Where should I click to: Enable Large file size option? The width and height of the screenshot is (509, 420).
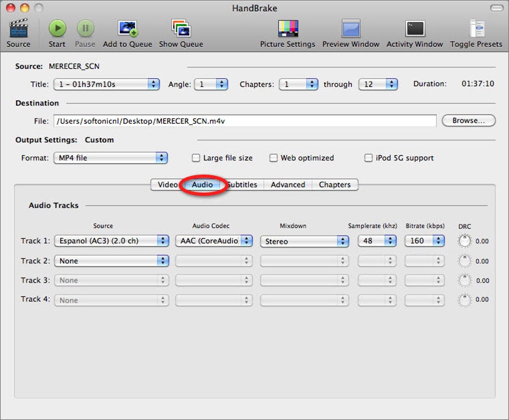point(196,158)
